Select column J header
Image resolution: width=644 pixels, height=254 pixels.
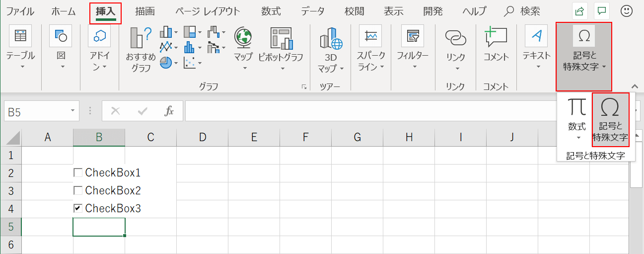tap(512, 138)
